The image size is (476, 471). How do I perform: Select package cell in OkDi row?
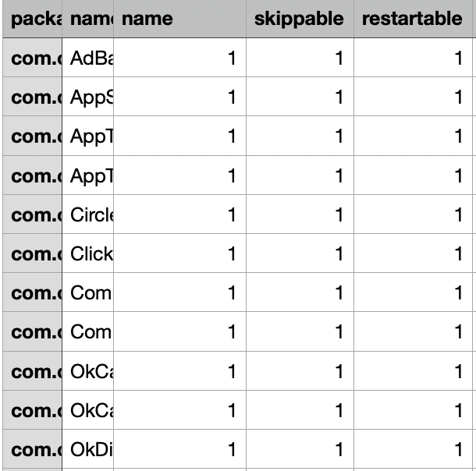[32, 449]
